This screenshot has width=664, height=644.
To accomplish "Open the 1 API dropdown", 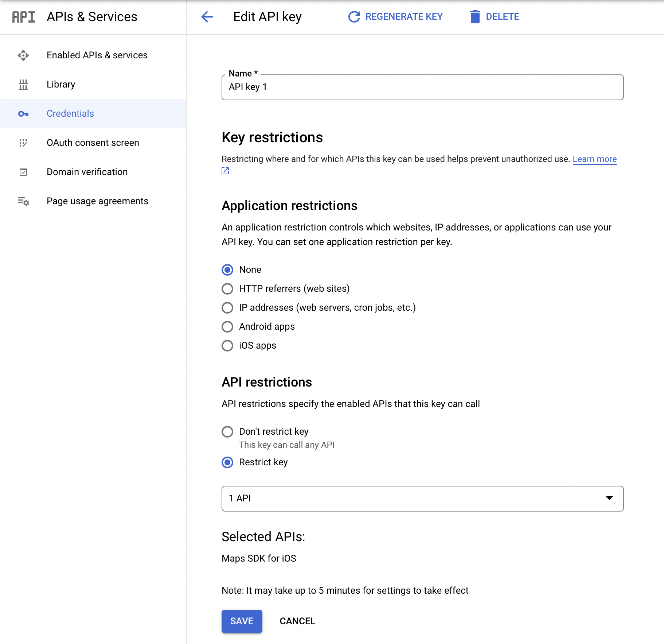I will (x=422, y=498).
